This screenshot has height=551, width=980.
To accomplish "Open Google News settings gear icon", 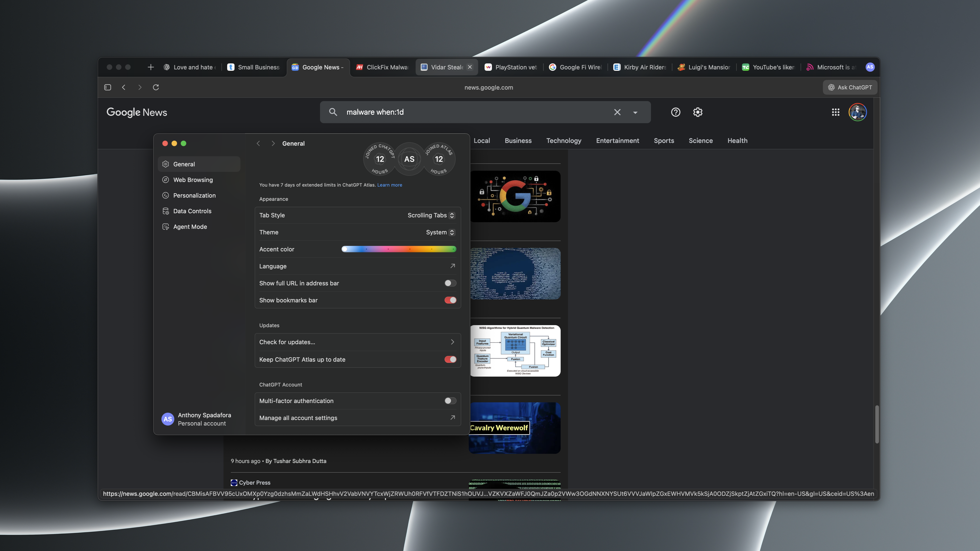I will tap(697, 112).
